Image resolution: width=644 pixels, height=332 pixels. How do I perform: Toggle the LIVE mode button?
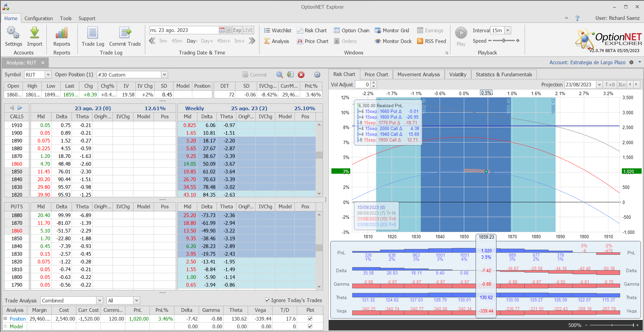tap(248, 30)
